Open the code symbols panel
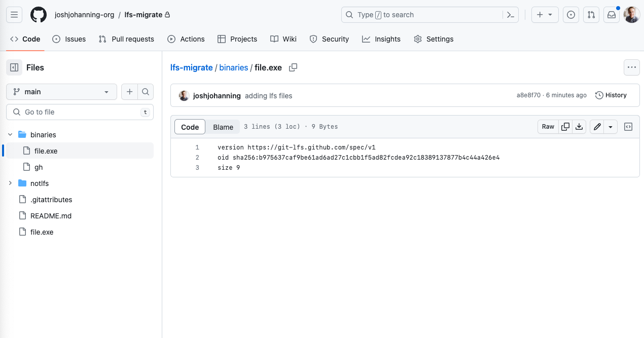Viewport: 644px width, 338px height. pos(628,127)
